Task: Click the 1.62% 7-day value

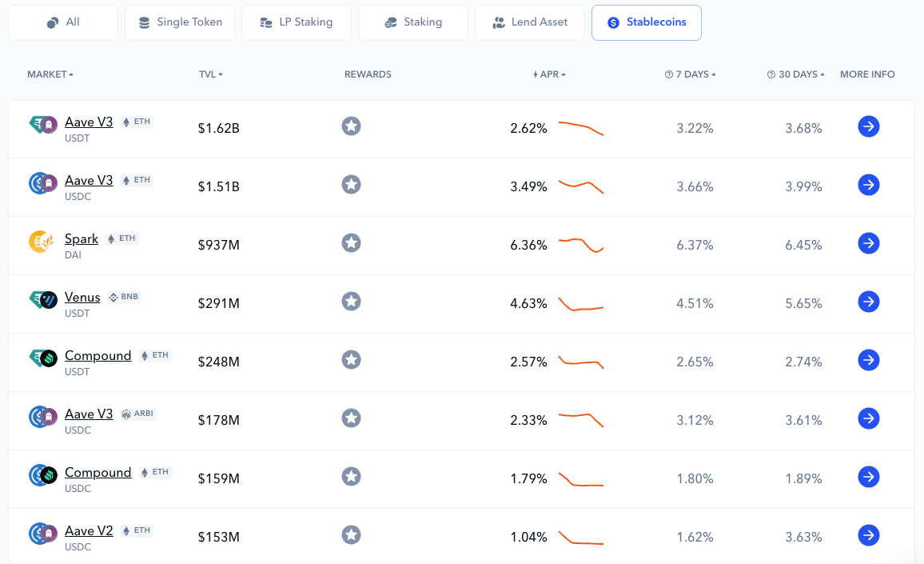Action: click(695, 537)
